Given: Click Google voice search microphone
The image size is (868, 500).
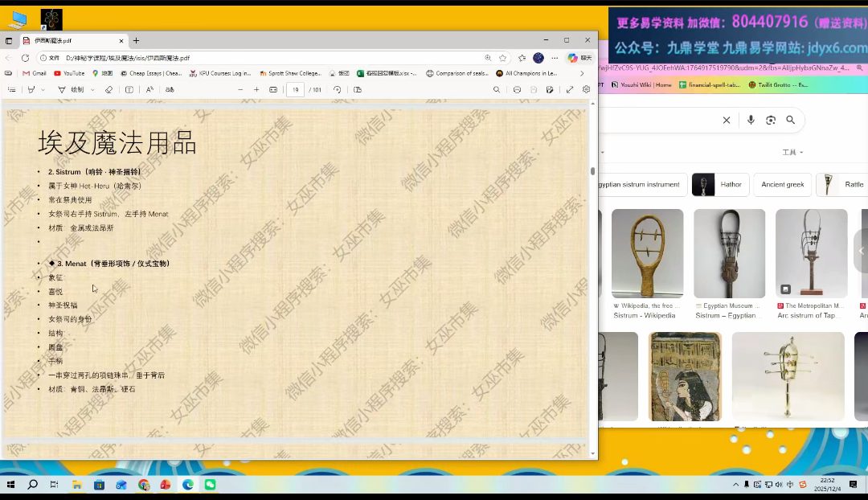Looking at the screenshot, I should coord(751,120).
